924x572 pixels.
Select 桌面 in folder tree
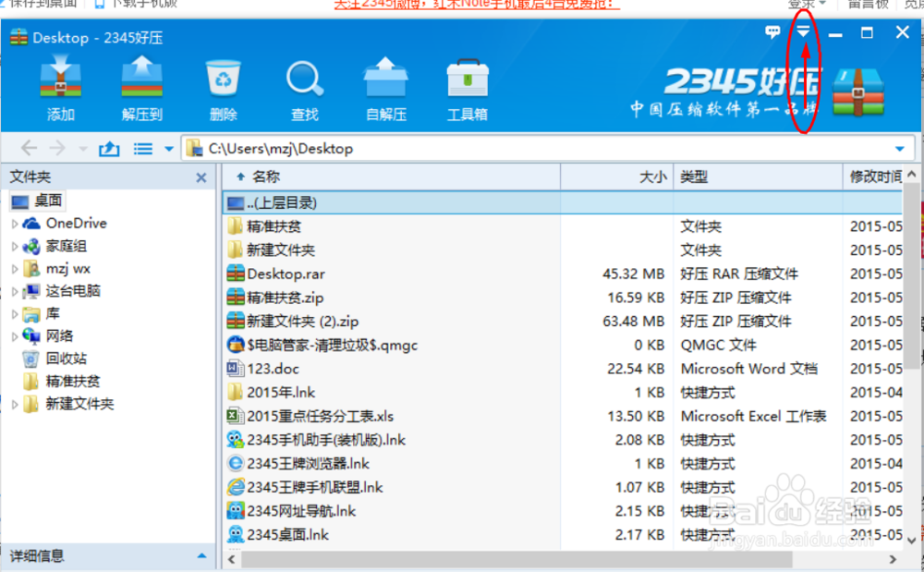[37, 201]
